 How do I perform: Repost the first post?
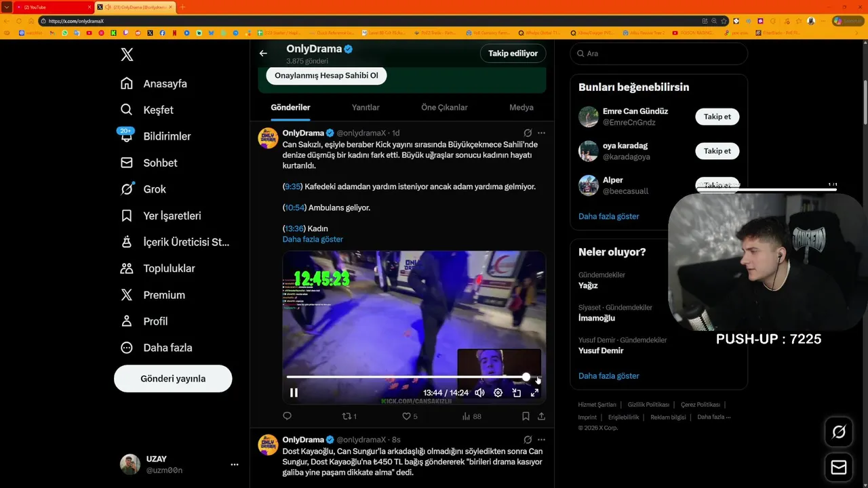[x=349, y=416]
